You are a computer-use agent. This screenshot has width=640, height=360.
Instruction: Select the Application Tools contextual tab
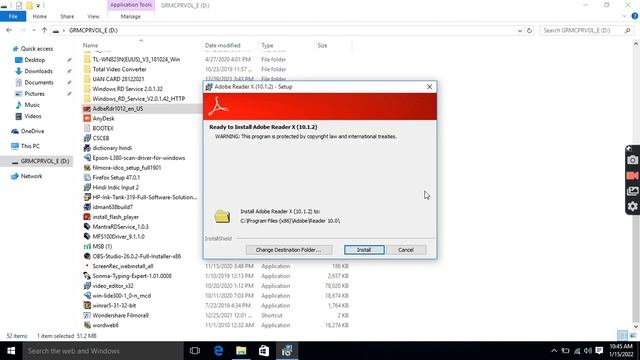point(131,5)
